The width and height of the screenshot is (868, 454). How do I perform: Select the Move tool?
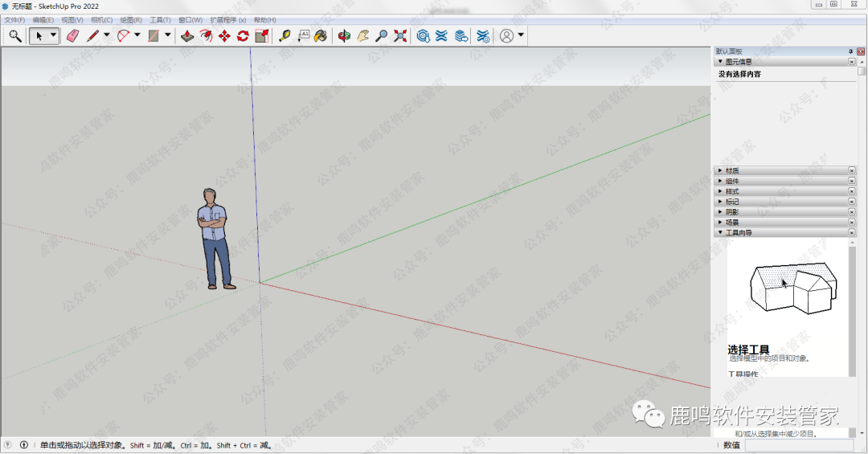(224, 36)
